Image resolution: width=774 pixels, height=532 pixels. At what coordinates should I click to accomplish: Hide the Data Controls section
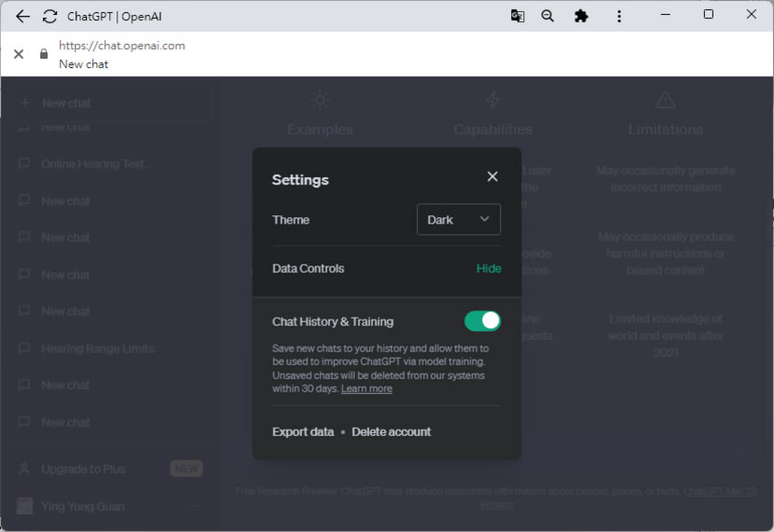(489, 268)
